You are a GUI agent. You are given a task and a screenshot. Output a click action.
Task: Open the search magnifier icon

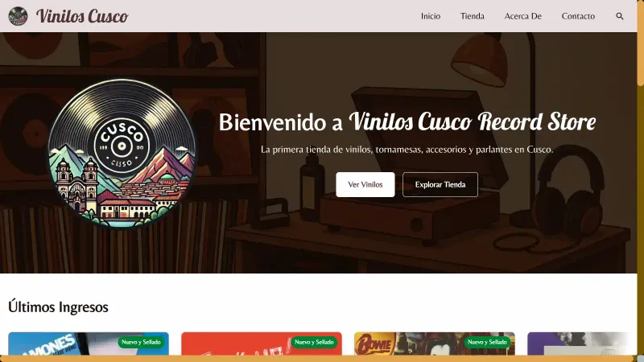[620, 16]
